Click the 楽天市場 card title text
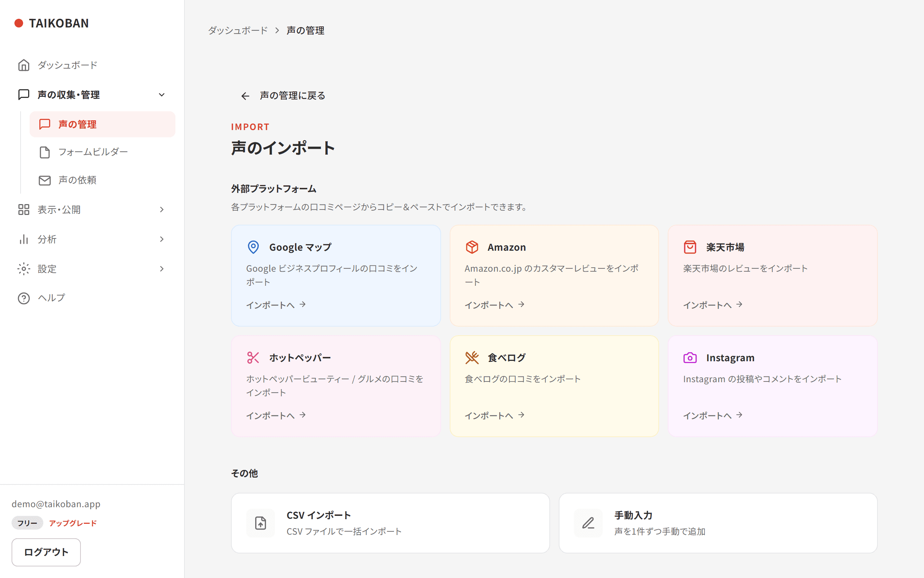The width and height of the screenshot is (924, 578). pos(725,247)
